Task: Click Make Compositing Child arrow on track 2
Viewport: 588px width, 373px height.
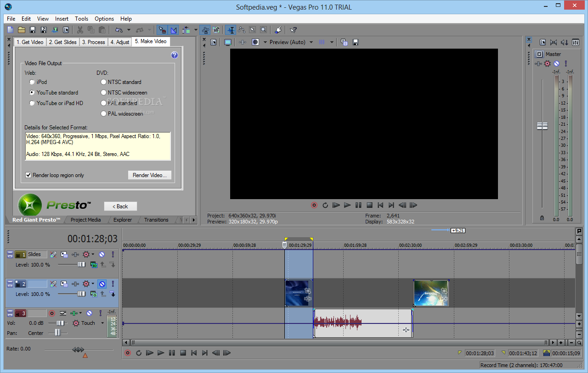Action: click(112, 294)
